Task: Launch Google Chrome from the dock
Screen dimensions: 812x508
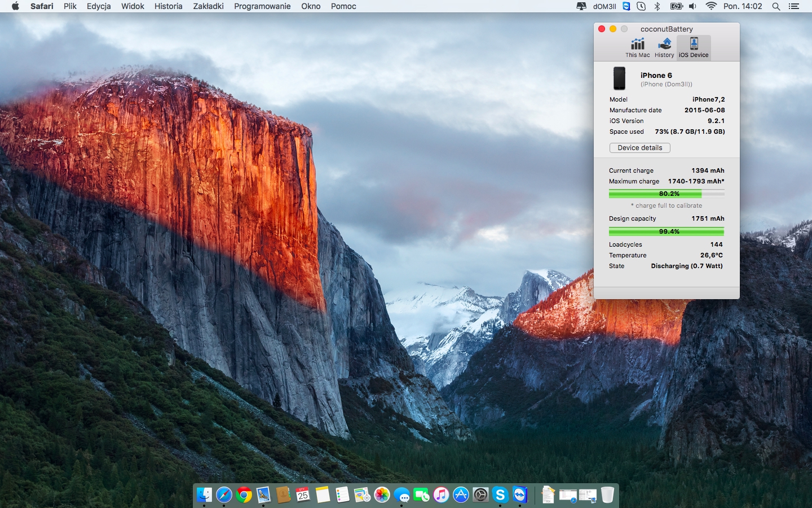Action: 244,495
